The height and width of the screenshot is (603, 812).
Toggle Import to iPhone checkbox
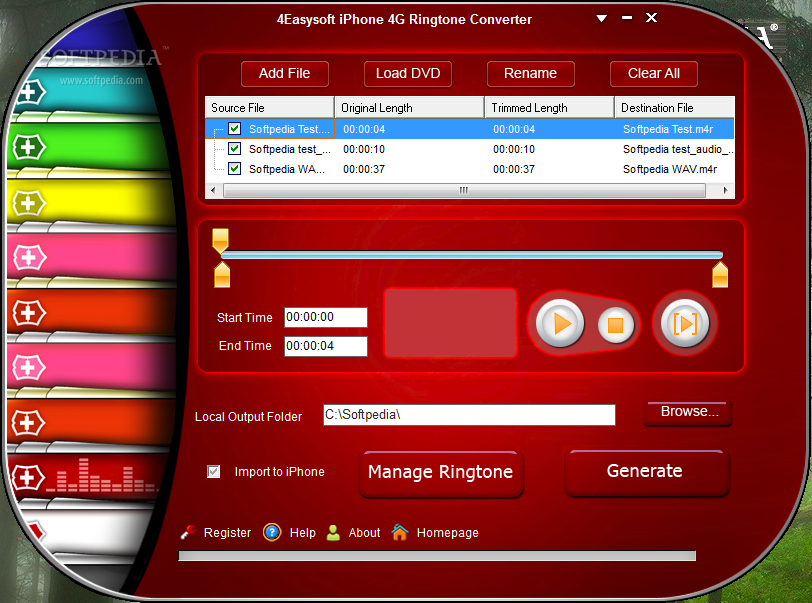pyautogui.click(x=213, y=471)
